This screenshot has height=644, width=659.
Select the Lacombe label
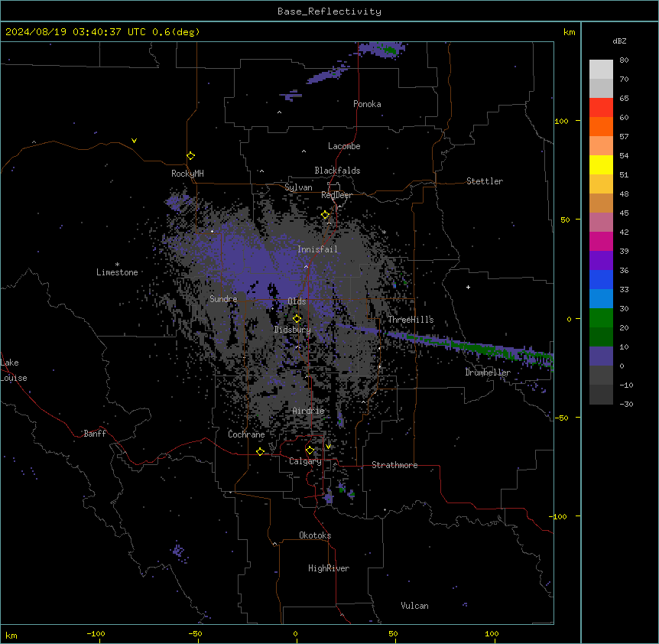coord(344,146)
